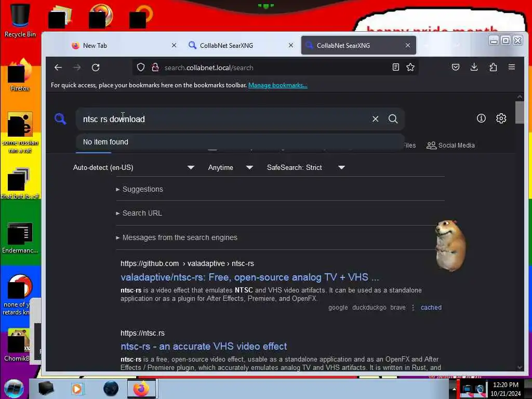Screen dimensions: 532x399
Task: Open the Windows Start orb
Action: (14, 389)
